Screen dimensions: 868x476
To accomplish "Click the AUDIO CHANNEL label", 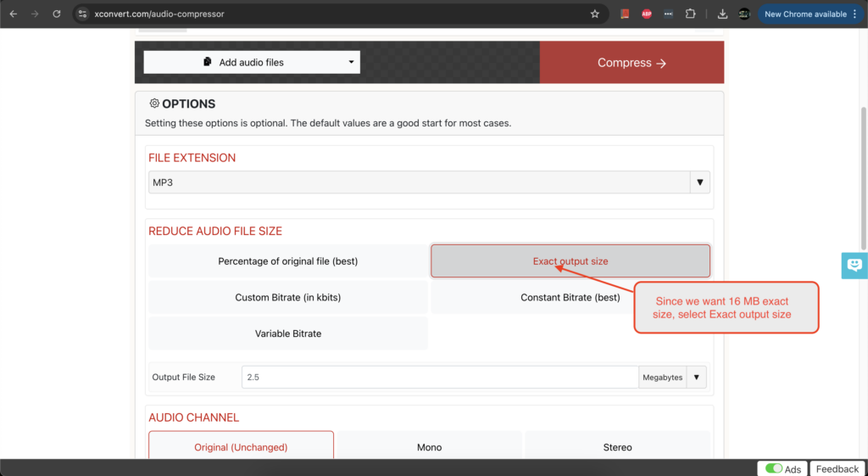I will pyautogui.click(x=194, y=417).
